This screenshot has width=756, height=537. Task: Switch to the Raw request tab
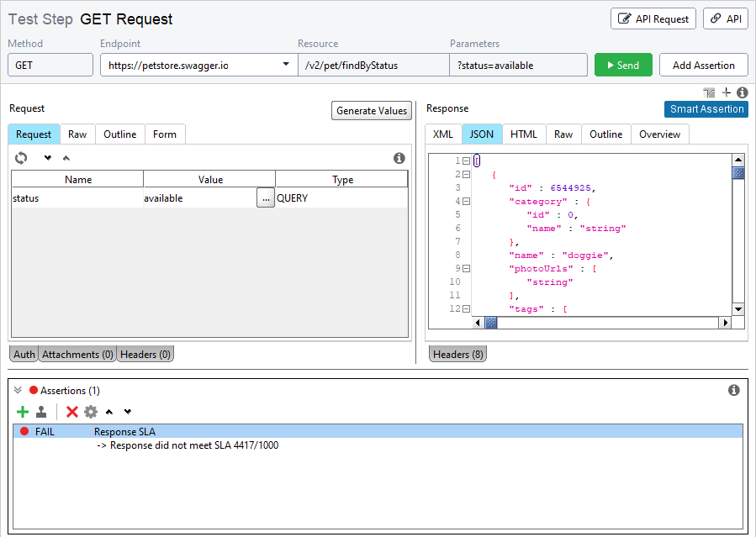77,134
